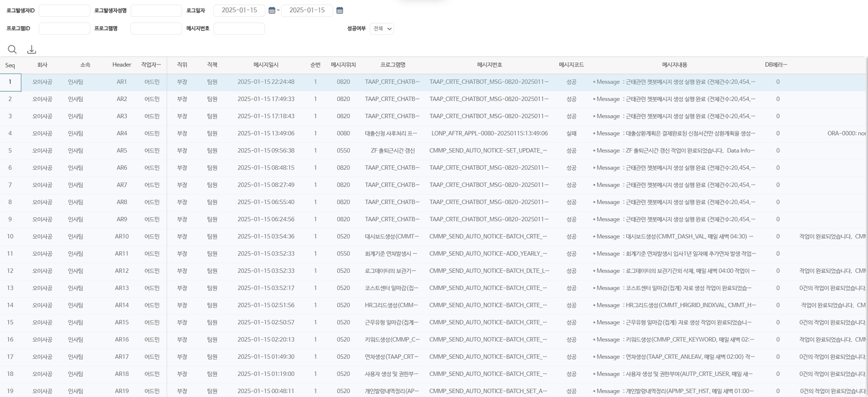
Task: Open the end date calendar picker
Action: [x=340, y=10]
